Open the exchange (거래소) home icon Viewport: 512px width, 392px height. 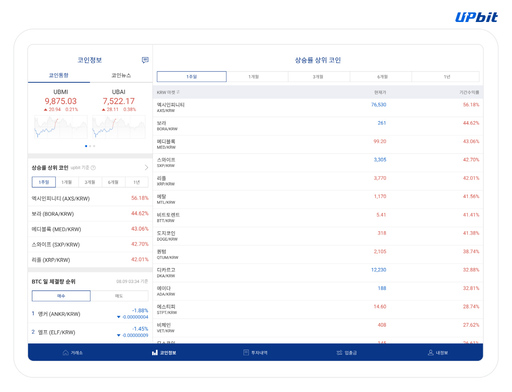click(x=66, y=352)
